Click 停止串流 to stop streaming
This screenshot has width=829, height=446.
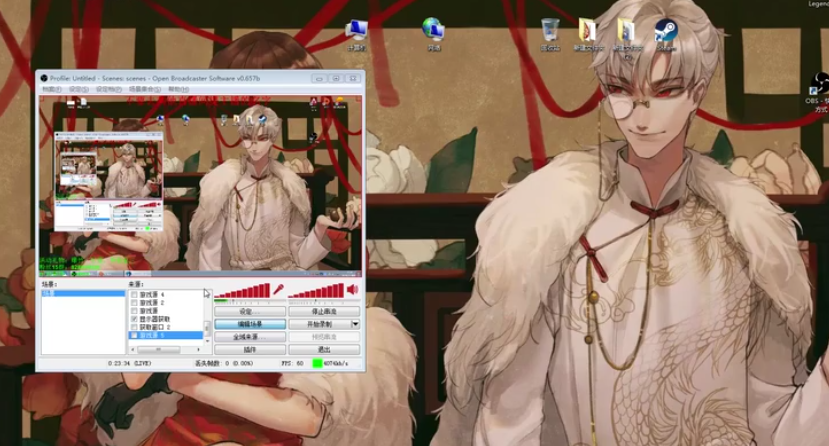coord(324,311)
